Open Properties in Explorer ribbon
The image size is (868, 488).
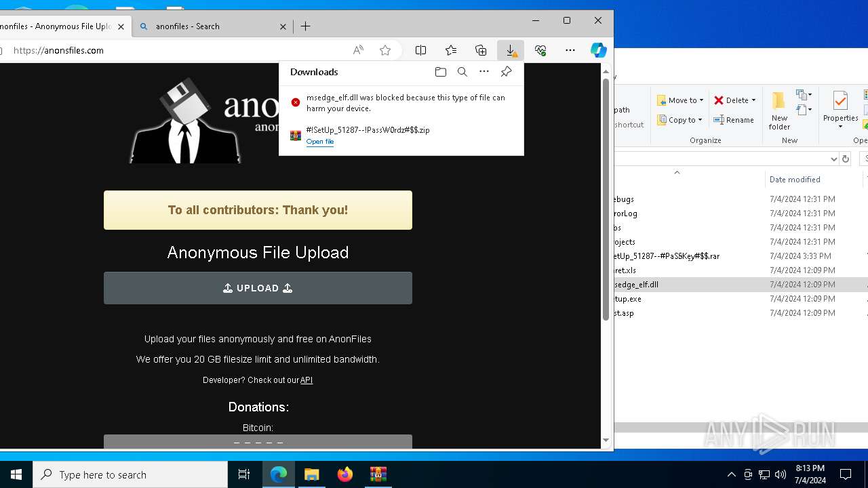[840, 110]
